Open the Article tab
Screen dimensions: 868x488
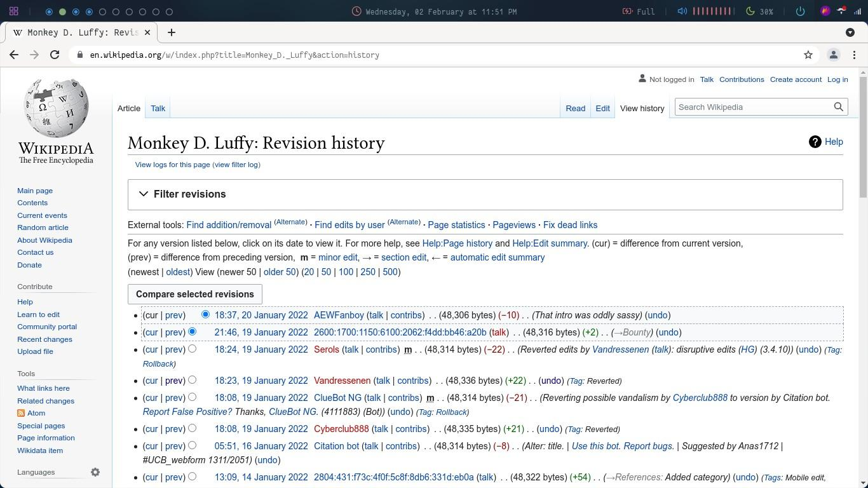(129, 108)
